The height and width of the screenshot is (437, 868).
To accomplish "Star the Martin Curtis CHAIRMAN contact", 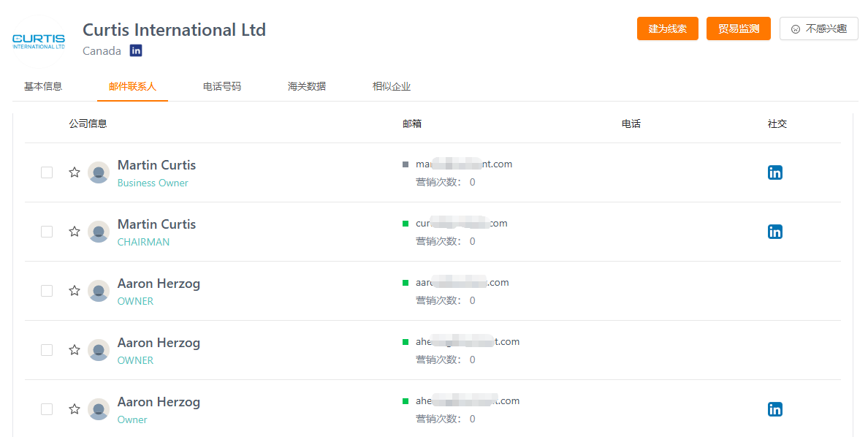I will 75,232.
